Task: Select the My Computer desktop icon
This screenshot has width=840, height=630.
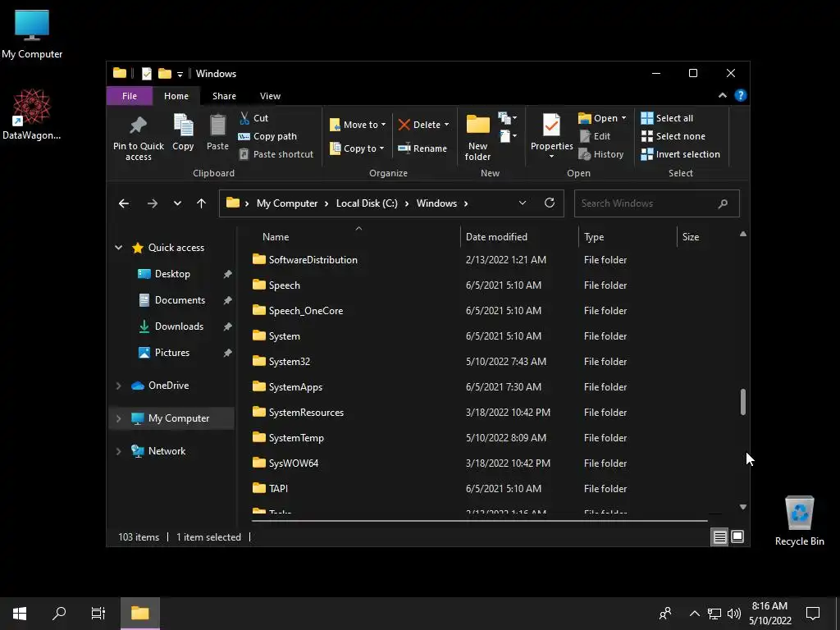Action: (x=32, y=34)
